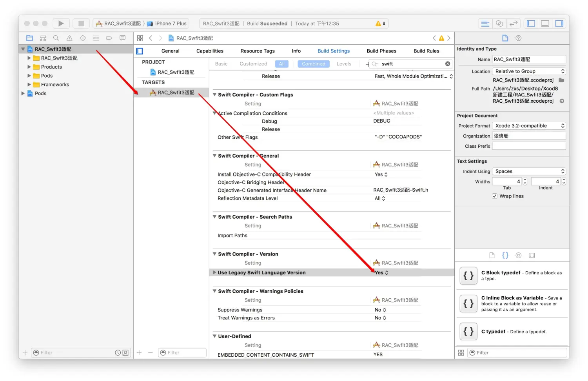Viewport: 588px width, 381px height.
Task: Expand the Frameworks folder
Action: tap(29, 84)
